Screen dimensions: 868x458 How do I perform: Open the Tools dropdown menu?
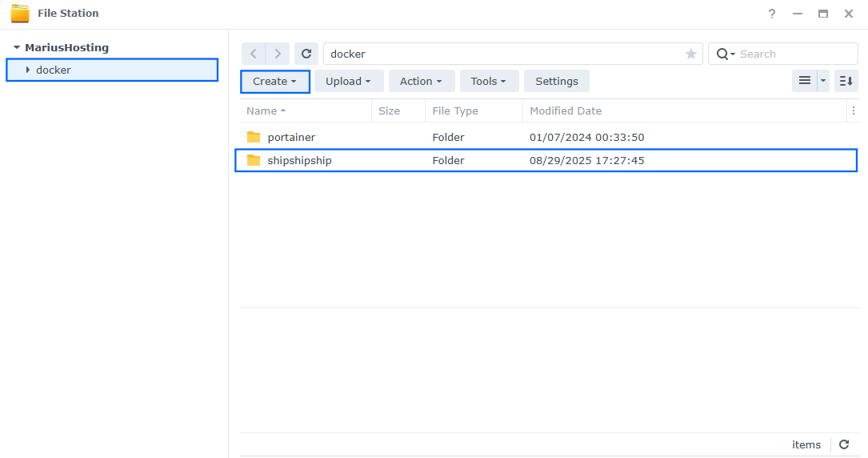tap(488, 81)
